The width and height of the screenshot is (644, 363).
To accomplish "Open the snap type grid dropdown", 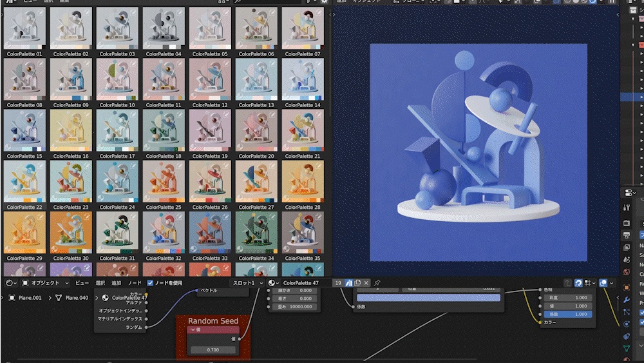I will 590,283.
